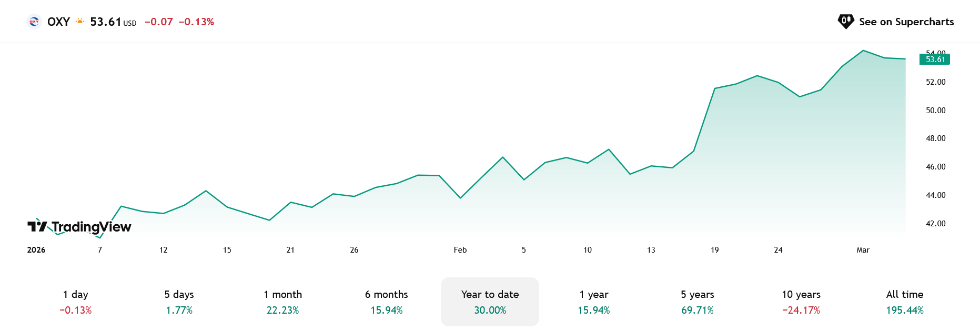Viewport: 980px width, 330px height.
Task: Open the See on Supercharts link
Action: [x=906, y=22]
